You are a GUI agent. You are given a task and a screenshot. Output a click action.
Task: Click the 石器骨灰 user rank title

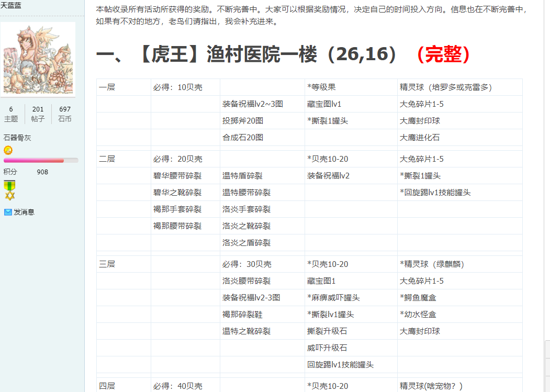17,138
